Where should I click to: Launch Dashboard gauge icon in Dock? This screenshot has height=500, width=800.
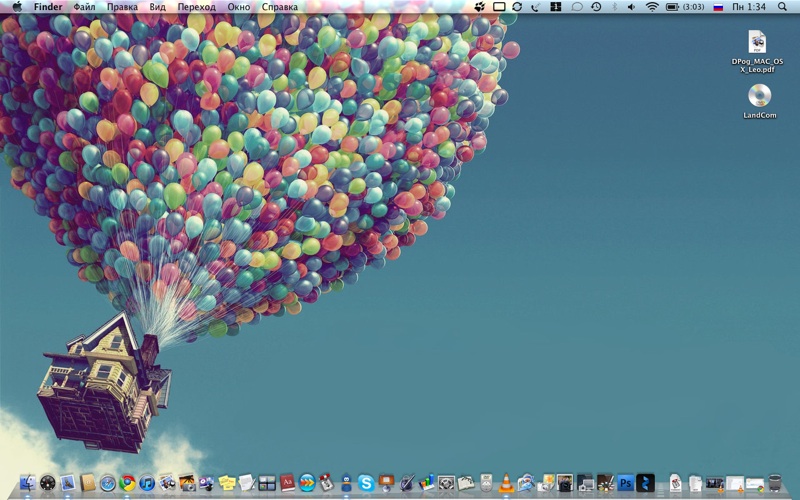[x=47, y=483]
